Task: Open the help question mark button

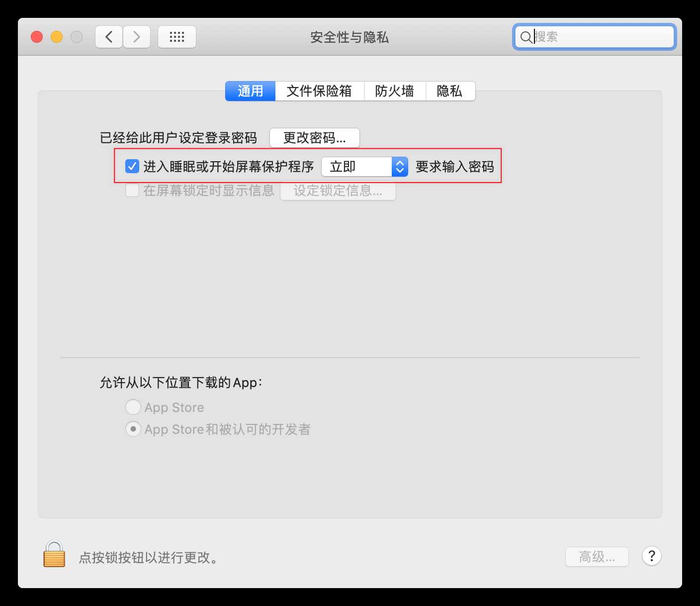Action: click(651, 556)
